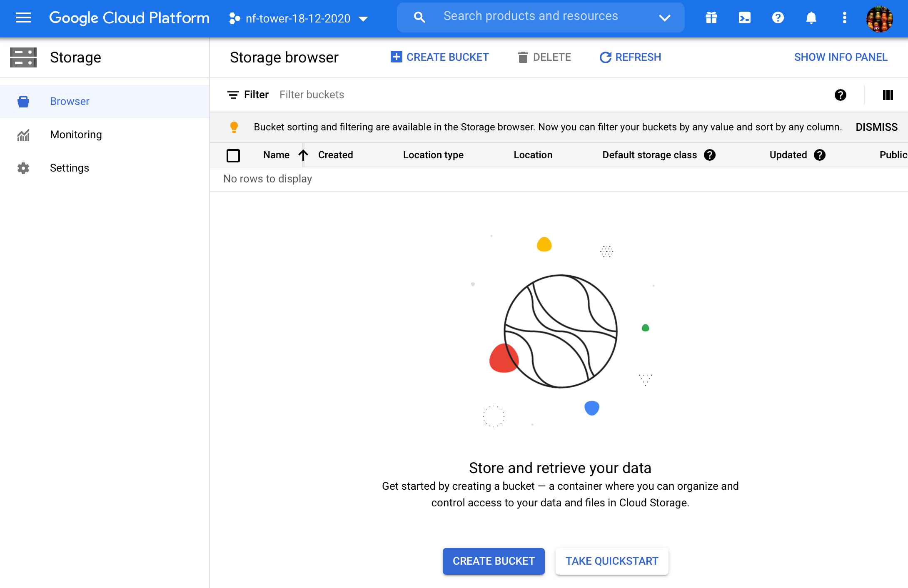Click the bottom blue CREATE BUCKET button

point(494,561)
